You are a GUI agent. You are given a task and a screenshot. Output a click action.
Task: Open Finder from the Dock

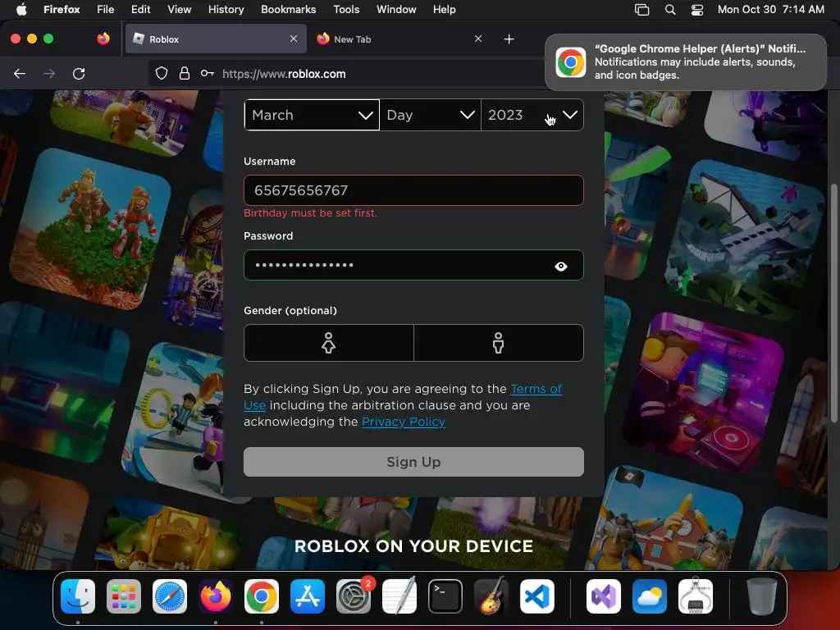coord(78,596)
